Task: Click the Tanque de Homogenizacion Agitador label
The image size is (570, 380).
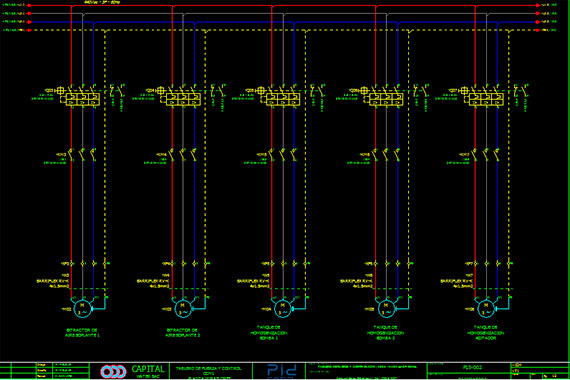Action: 485,333
